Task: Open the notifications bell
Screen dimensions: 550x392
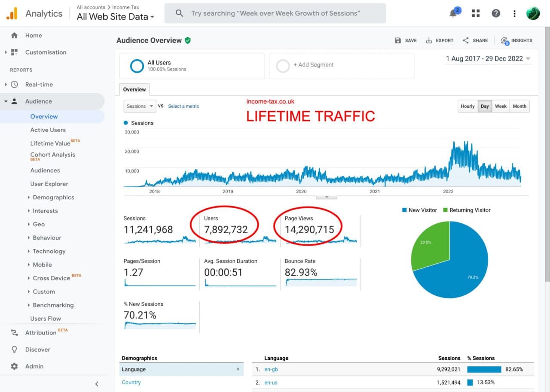Action: point(453,13)
